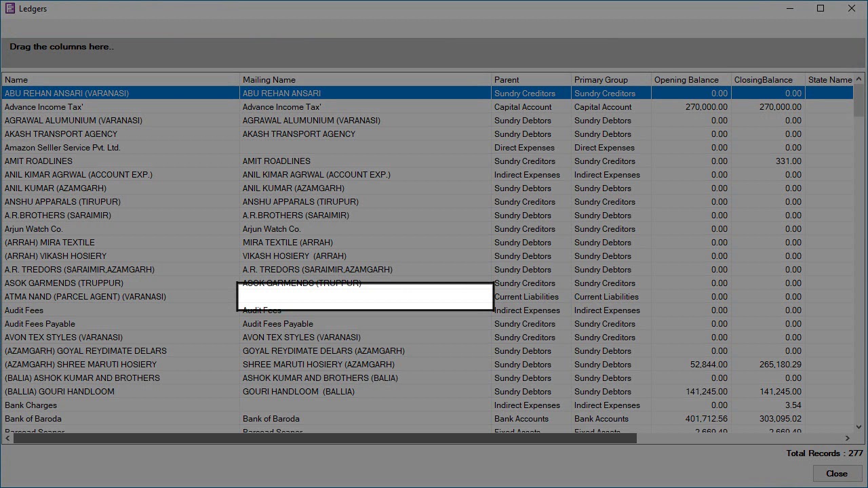Select the Advance Income Tax' name cell
Viewport: 868px width, 488px height.
(121, 106)
